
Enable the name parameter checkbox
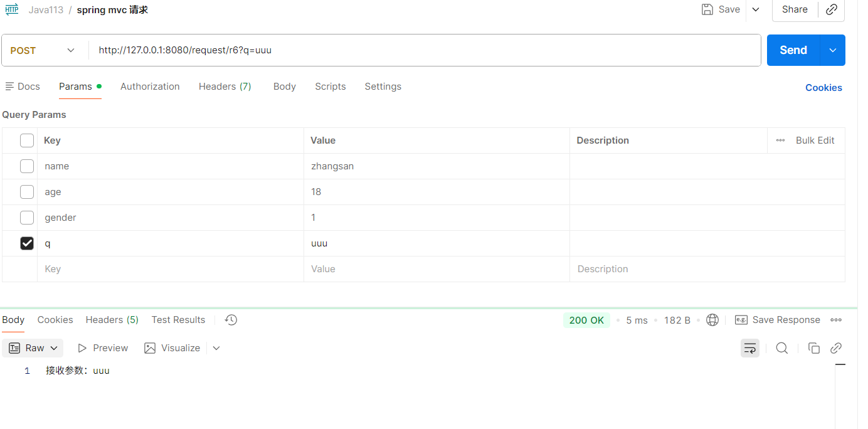click(x=27, y=166)
